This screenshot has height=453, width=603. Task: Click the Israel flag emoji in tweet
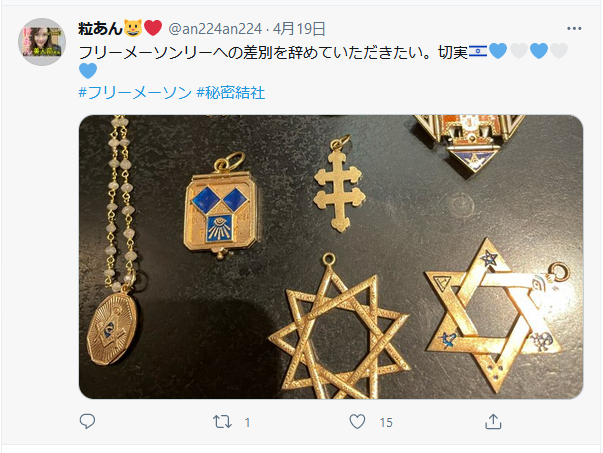tap(478, 51)
